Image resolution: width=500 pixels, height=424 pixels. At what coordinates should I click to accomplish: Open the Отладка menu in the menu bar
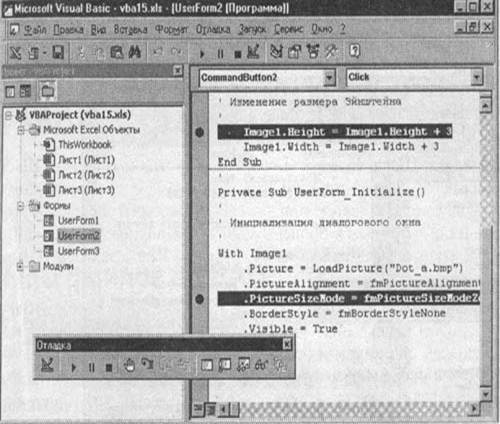tap(213, 29)
